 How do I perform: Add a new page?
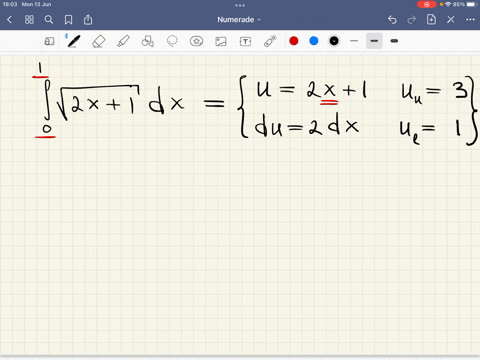click(x=431, y=19)
